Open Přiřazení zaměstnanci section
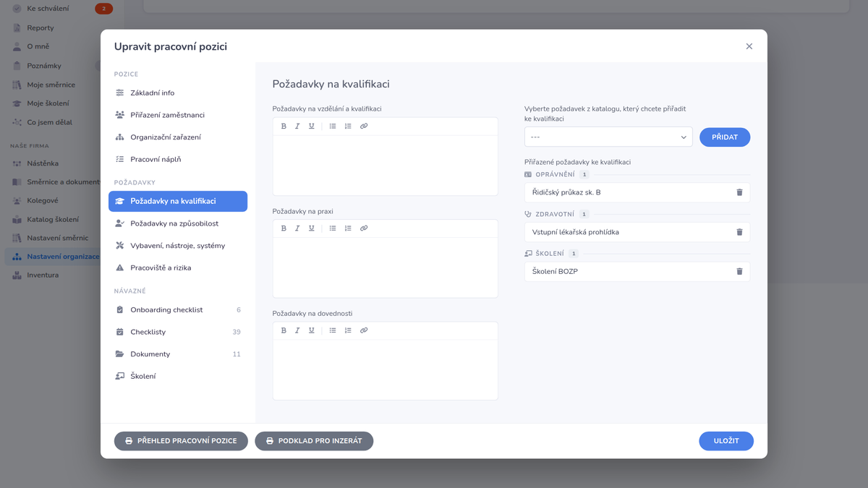Image resolution: width=868 pixels, height=488 pixels. 178,115
